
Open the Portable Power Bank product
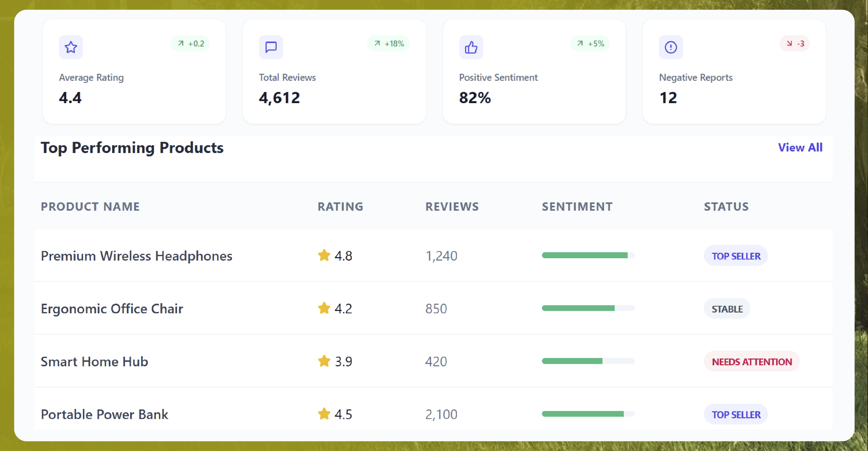tap(104, 414)
